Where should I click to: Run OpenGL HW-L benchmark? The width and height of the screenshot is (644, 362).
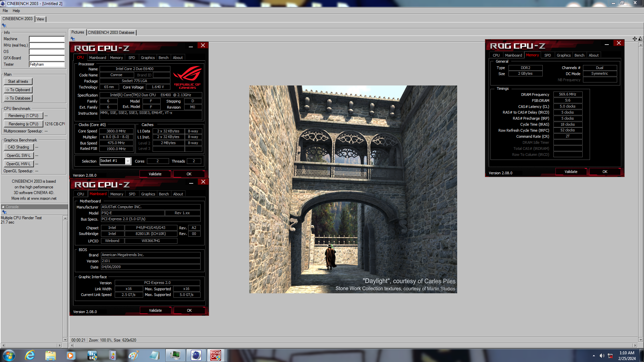pos(18,164)
